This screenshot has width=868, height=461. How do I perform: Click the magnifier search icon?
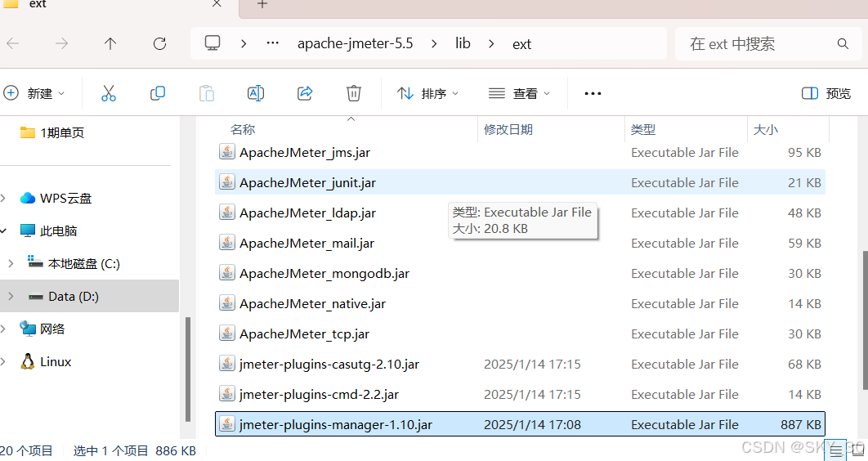coord(843,43)
